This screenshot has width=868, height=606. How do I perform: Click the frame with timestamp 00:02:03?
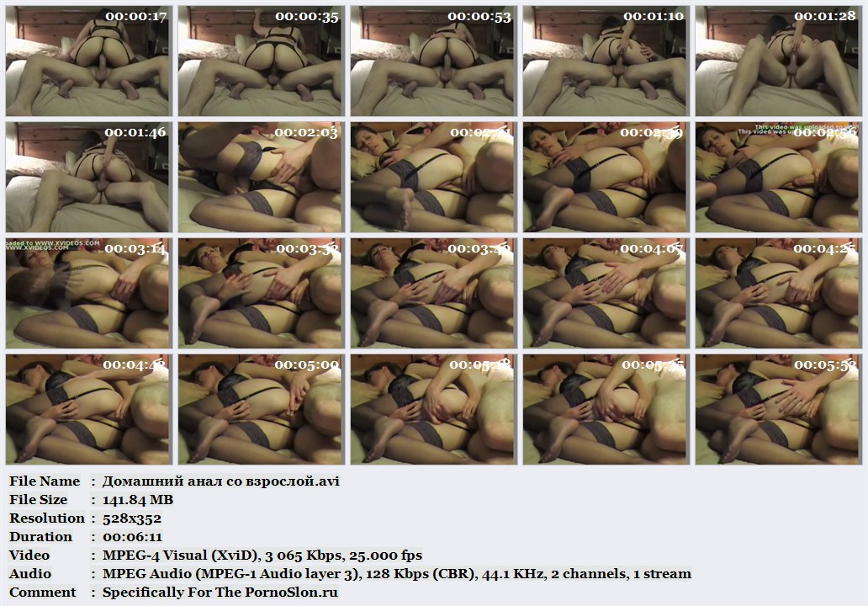click(x=262, y=177)
